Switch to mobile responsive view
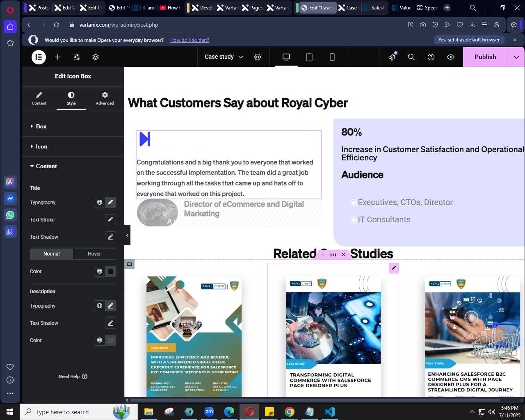This screenshot has width=525, height=420. pos(332,57)
